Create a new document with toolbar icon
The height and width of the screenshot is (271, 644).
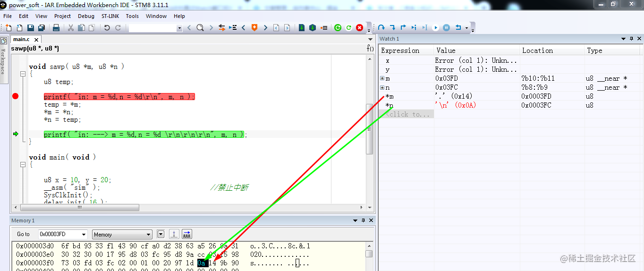click(x=8, y=28)
